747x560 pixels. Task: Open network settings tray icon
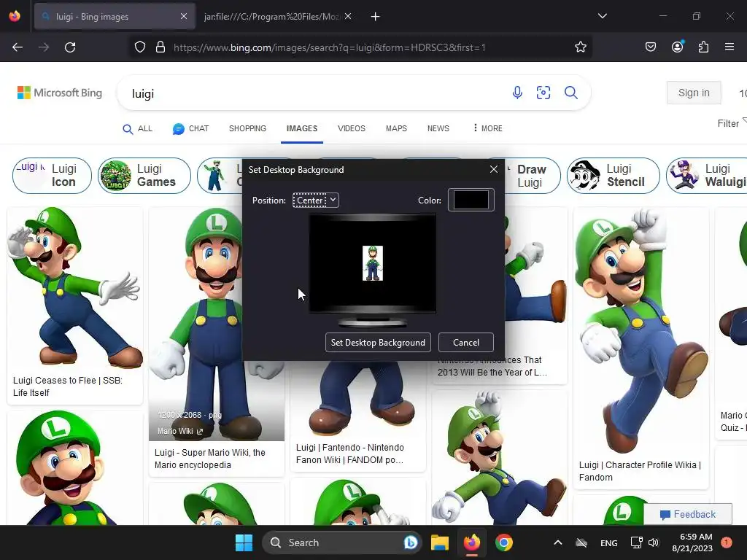coord(636,542)
